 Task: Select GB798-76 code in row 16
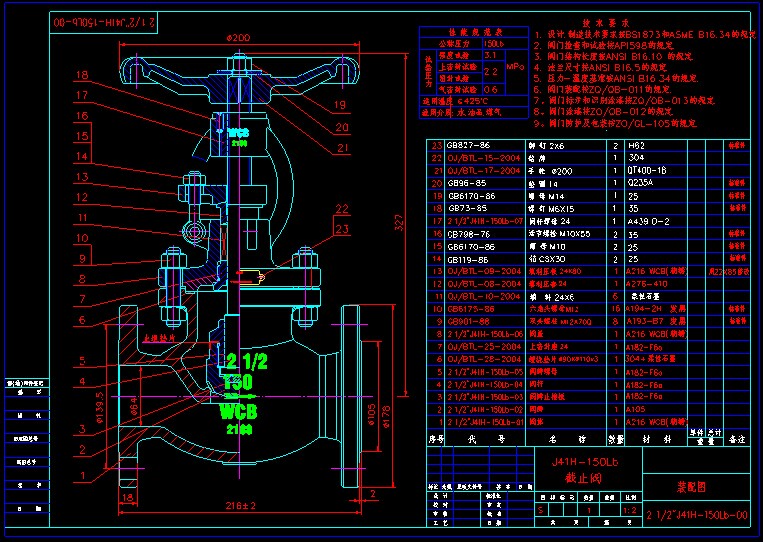(x=469, y=234)
